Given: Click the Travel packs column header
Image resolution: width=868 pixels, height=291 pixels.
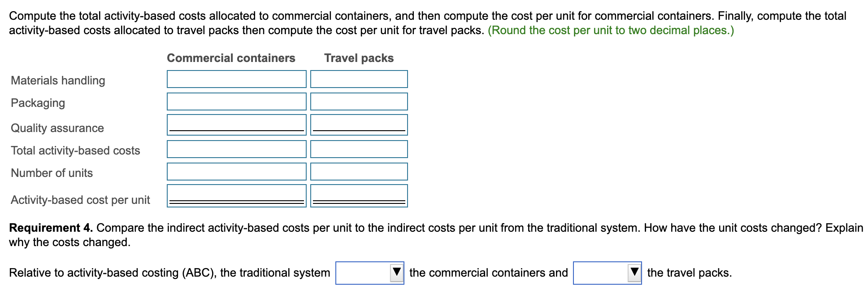Looking at the screenshot, I should click(x=359, y=57).
